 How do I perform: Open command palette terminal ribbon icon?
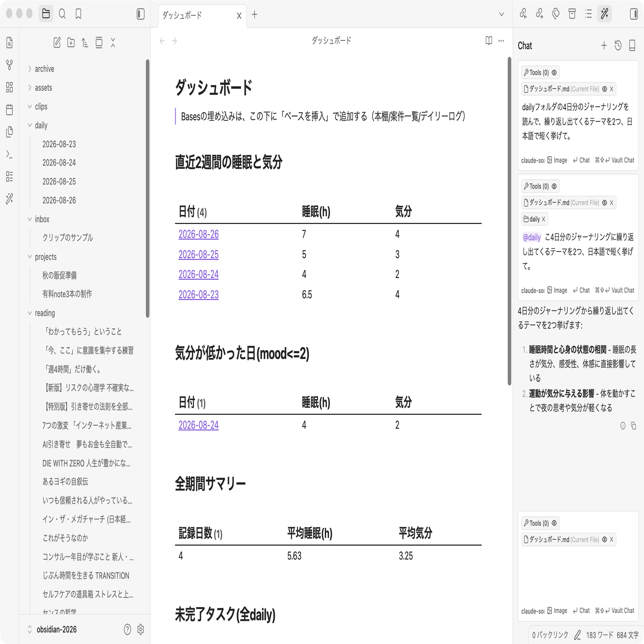9,154
